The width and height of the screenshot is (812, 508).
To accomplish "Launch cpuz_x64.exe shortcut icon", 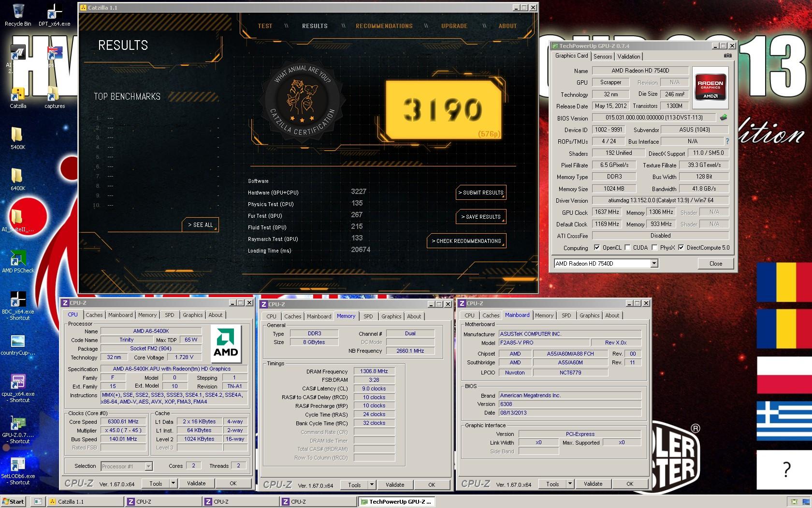I will pyautogui.click(x=18, y=388).
